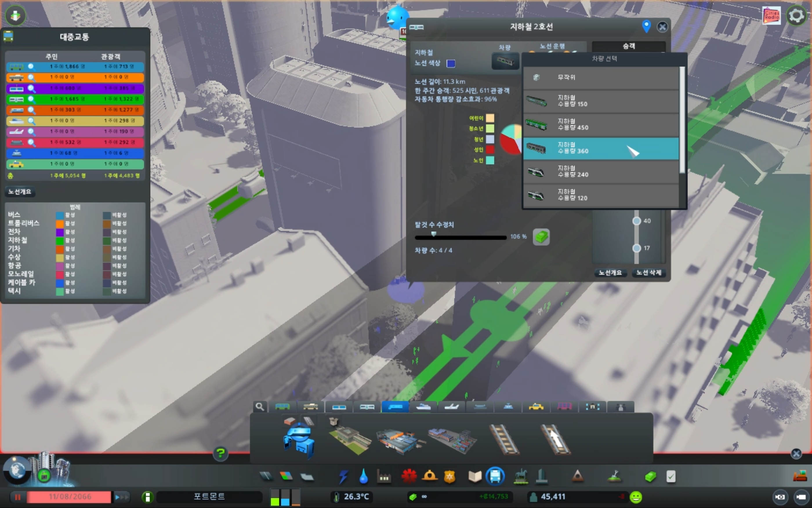The height and width of the screenshot is (508, 812).
Task: Open the Fire department menu
Action: [430, 476]
